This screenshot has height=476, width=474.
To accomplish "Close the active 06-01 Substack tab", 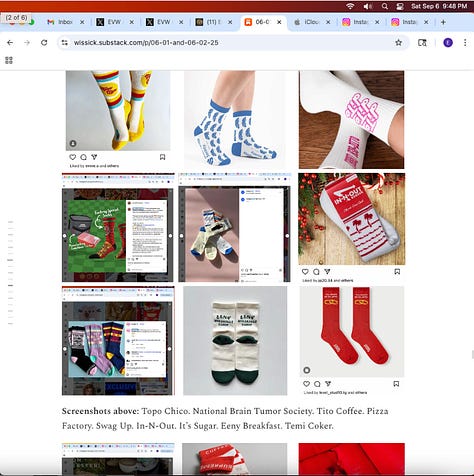I will [x=279, y=22].
